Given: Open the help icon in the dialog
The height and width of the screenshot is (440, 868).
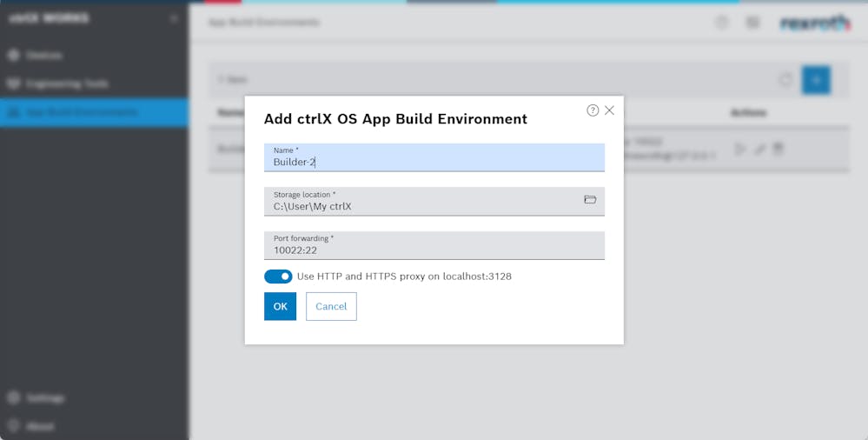Looking at the screenshot, I should click(593, 110).
